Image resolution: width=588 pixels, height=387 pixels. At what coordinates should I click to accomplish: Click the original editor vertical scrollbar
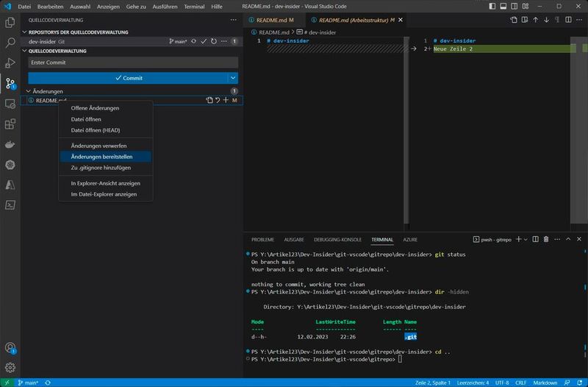pyautogui.click(x=406, y=130)
